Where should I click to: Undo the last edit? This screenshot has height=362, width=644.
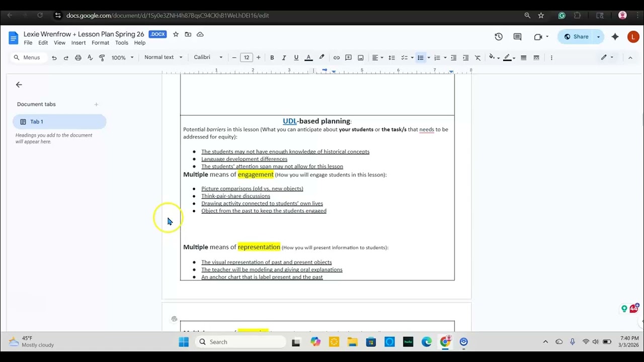pos(54,58)
